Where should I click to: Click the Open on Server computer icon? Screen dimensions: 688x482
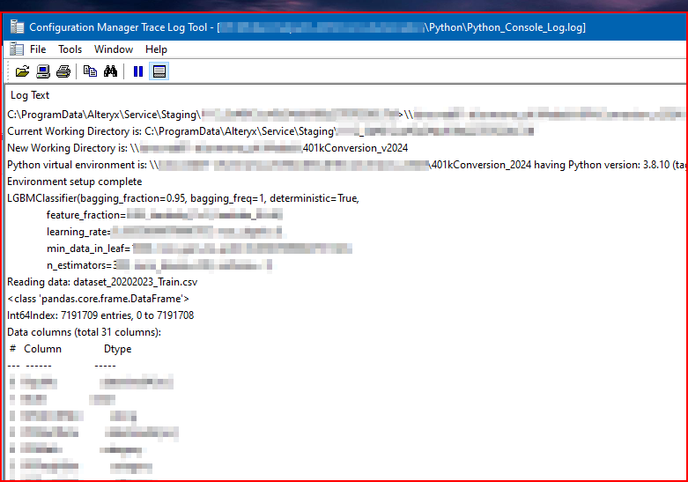[x=43, y=71]
